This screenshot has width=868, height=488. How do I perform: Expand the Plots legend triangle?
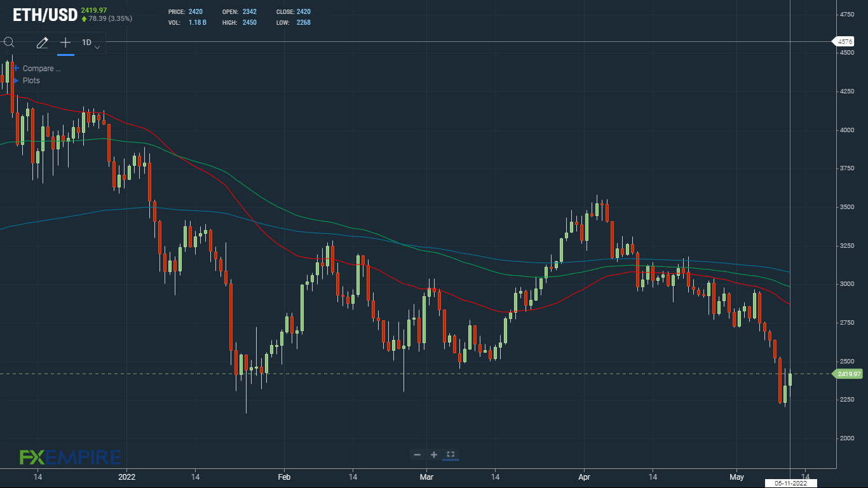16,81
